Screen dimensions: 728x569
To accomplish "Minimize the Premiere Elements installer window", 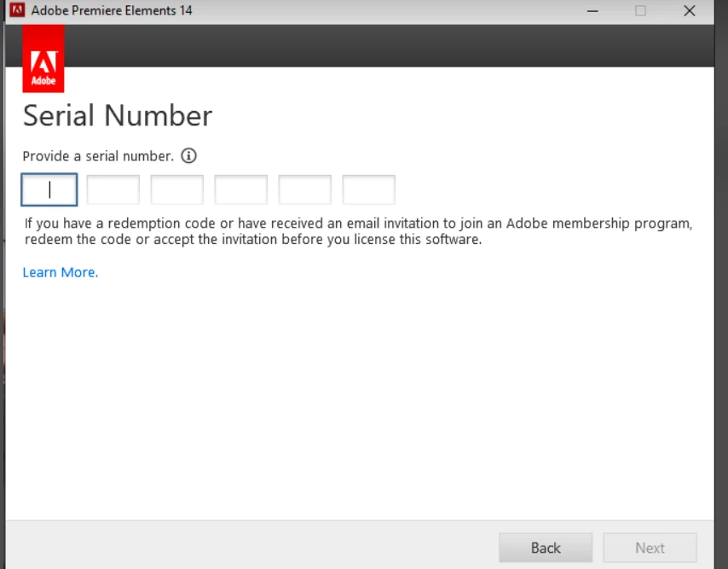I will pyautogui.click(x=592, y=11).
